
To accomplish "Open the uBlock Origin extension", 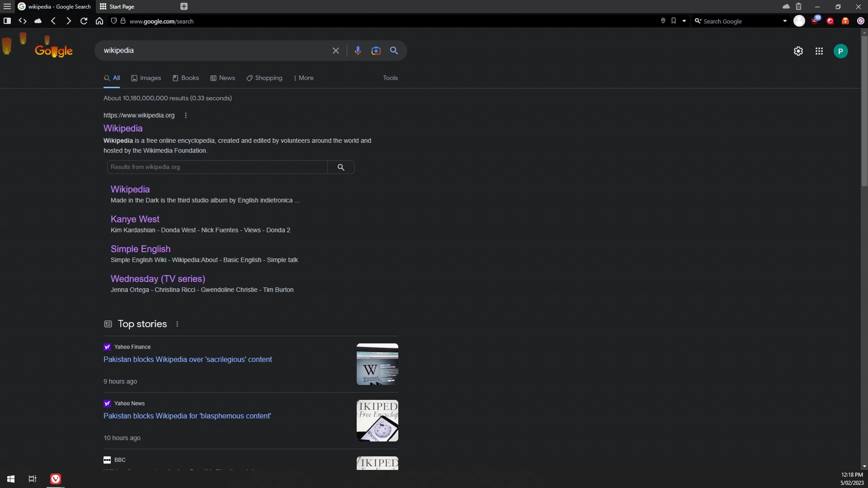I will (815, 21).
